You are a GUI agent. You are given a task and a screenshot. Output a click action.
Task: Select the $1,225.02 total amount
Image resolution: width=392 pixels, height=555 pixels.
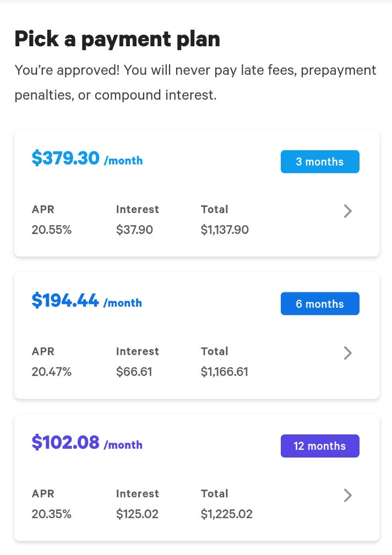[x=226, y=514]
